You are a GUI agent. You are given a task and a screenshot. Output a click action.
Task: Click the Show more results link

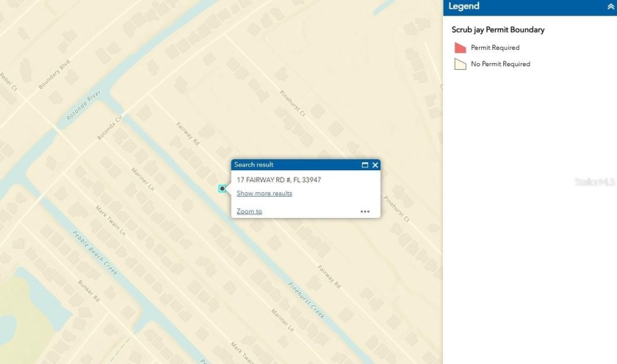point(264,194)
